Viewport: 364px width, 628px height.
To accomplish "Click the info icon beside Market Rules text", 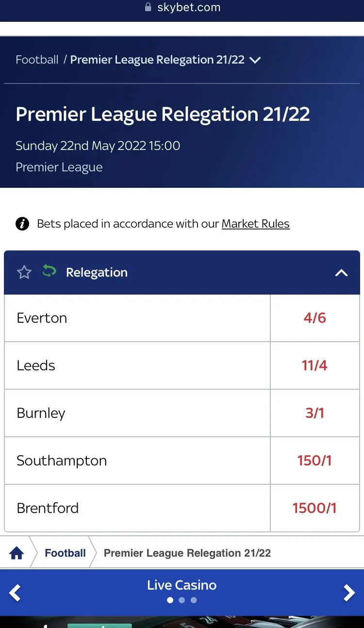I will coord(22,224).
